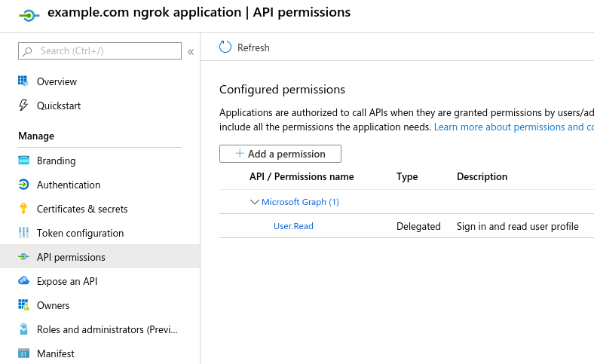Open API permissions menu item

coord(71,257)
